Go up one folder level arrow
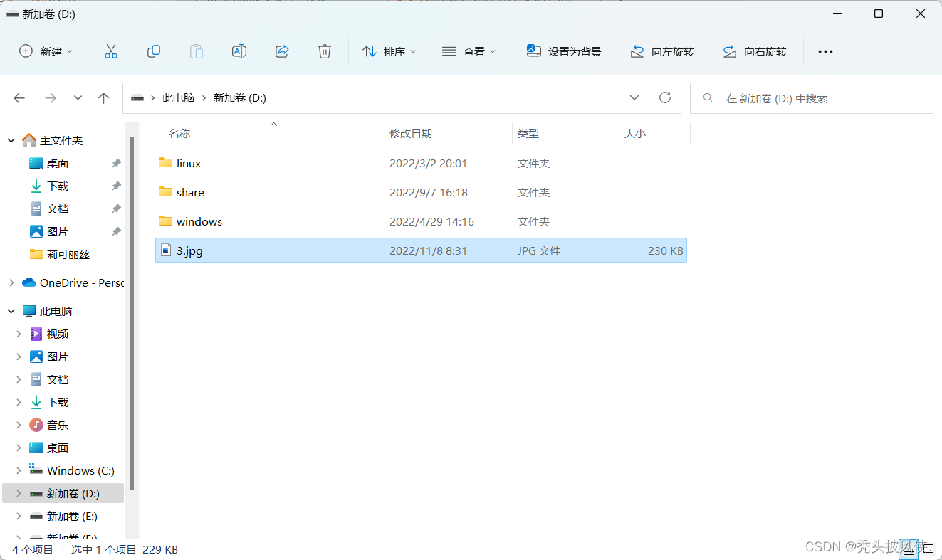 point(104,98)
